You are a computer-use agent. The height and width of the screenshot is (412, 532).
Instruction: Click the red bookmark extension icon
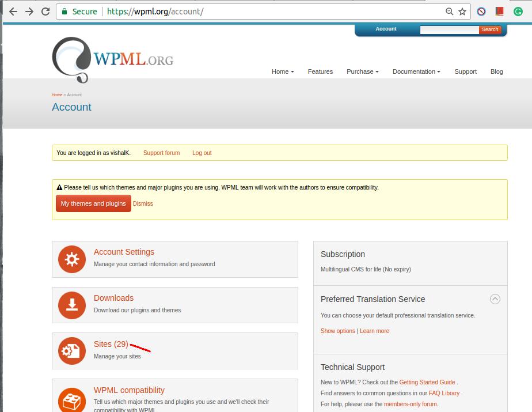pyautogui.click(x=499, y=12)
